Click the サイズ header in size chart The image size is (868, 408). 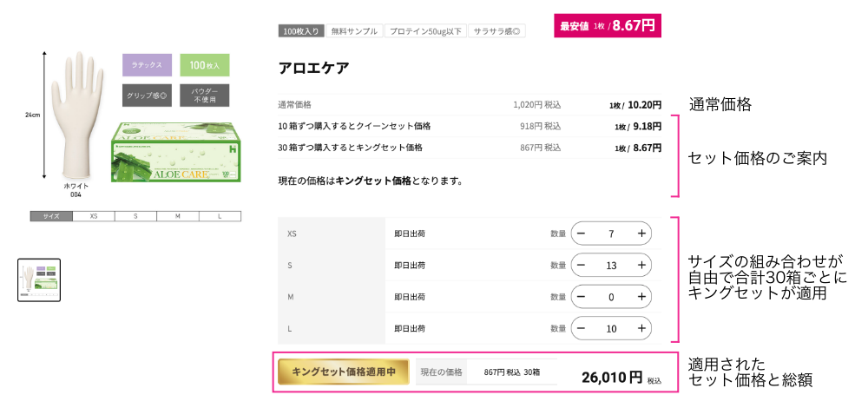(x=51, y=216)
